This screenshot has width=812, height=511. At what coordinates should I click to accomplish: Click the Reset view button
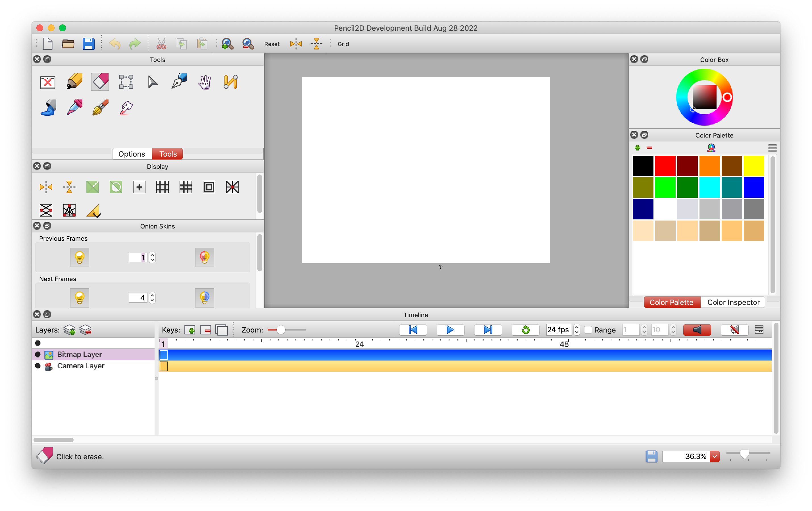click(x=272, y=44)
